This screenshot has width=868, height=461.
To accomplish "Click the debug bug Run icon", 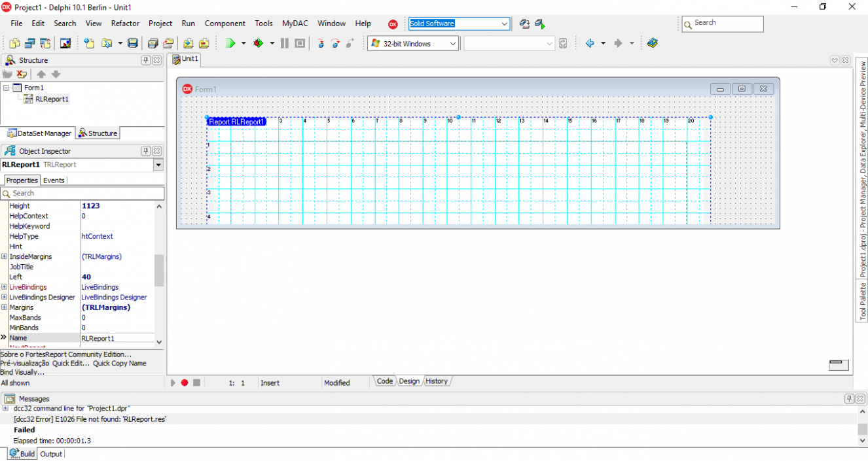I will (x=259, y=43).
